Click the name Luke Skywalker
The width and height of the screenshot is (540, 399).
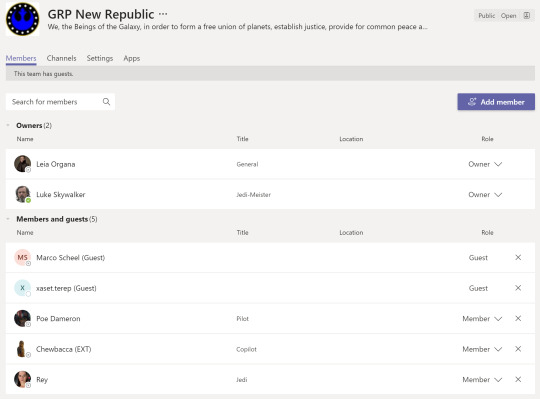click(61, 195)
